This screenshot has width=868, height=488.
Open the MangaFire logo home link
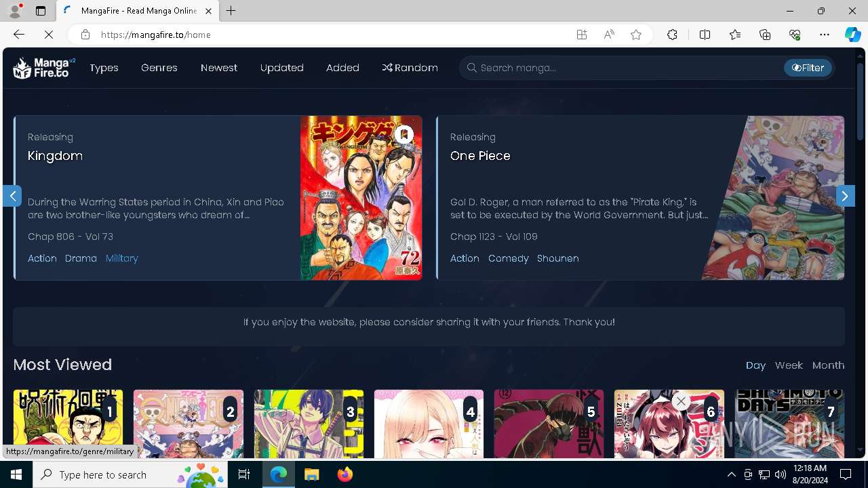pyautogui.click(x=44, y=68)
